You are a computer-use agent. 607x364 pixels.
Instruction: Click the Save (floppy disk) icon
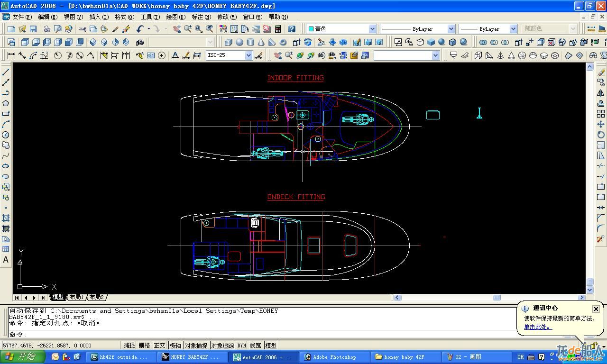tap(33, 29)
